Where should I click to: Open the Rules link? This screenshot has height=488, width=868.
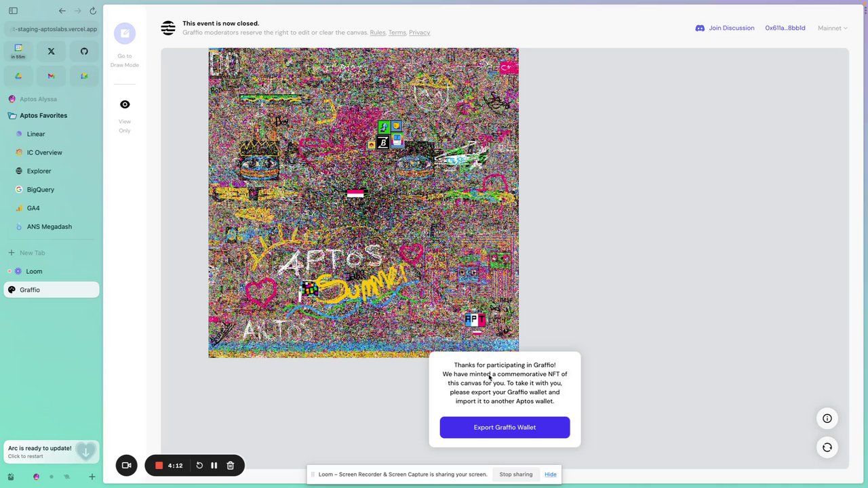pos(378,33)
